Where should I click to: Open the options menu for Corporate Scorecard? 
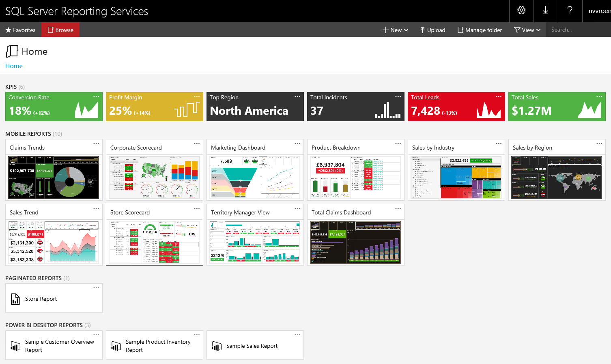click(197, 143)
